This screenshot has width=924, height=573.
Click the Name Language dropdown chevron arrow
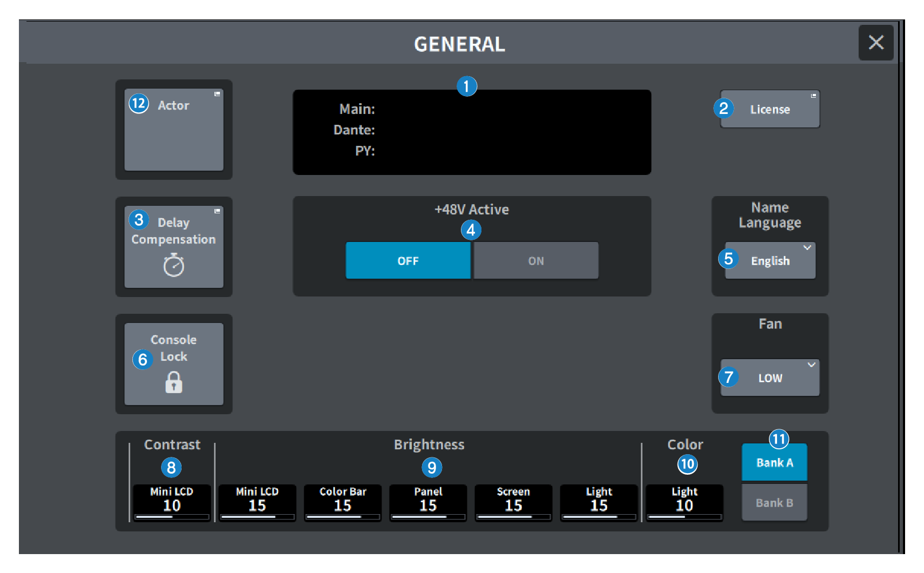coord(807,248)
